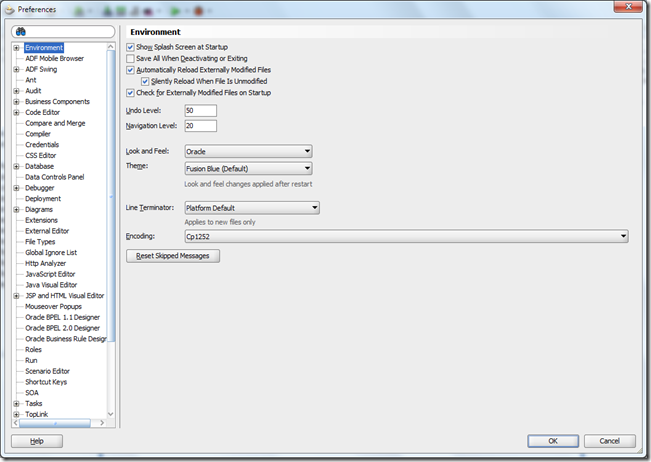Expand the TopLink tree node

coord(16,414)
